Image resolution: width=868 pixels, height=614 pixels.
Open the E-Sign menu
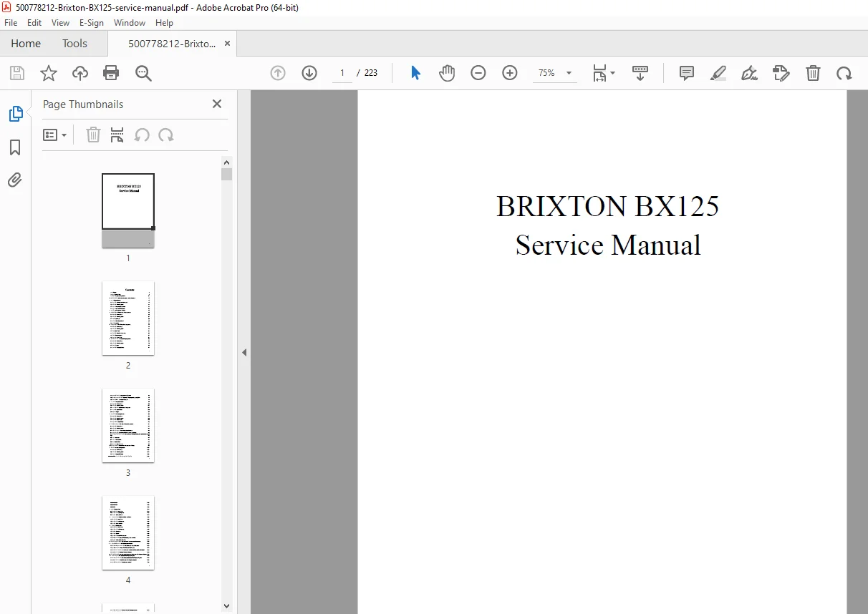click(92, 23)
